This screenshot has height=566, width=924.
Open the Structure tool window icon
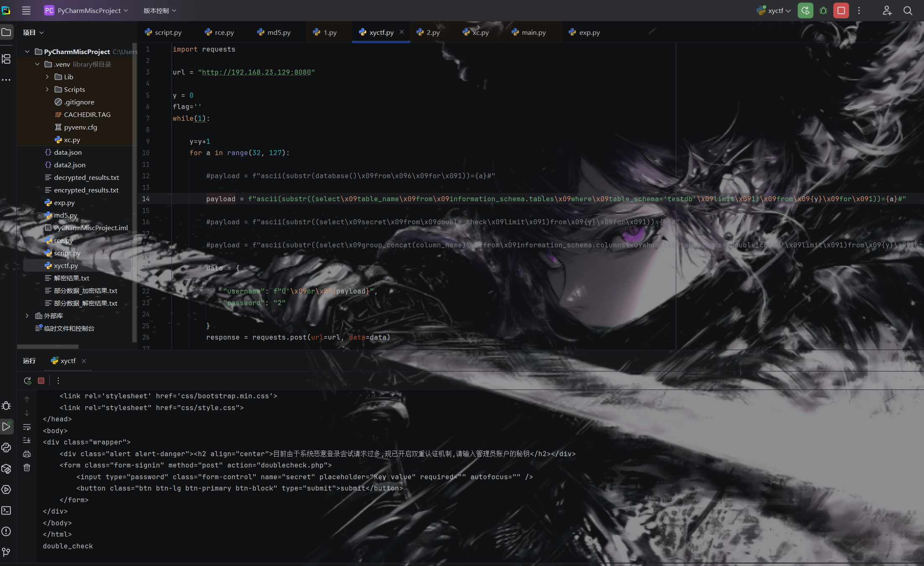click(6, 59)
